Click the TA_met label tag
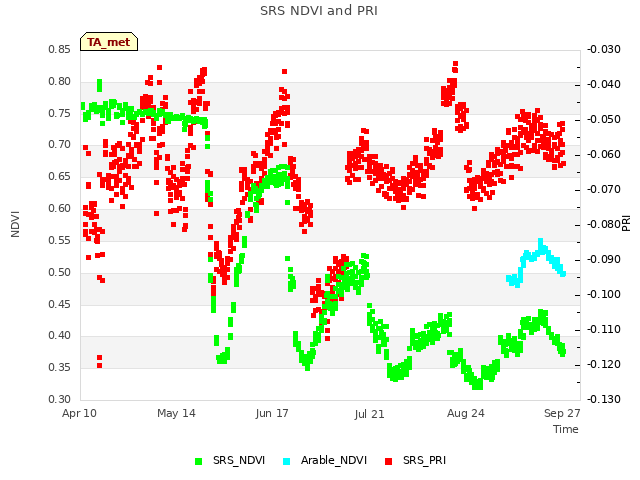This screenshot has height=480, width=640. [109, 42]
